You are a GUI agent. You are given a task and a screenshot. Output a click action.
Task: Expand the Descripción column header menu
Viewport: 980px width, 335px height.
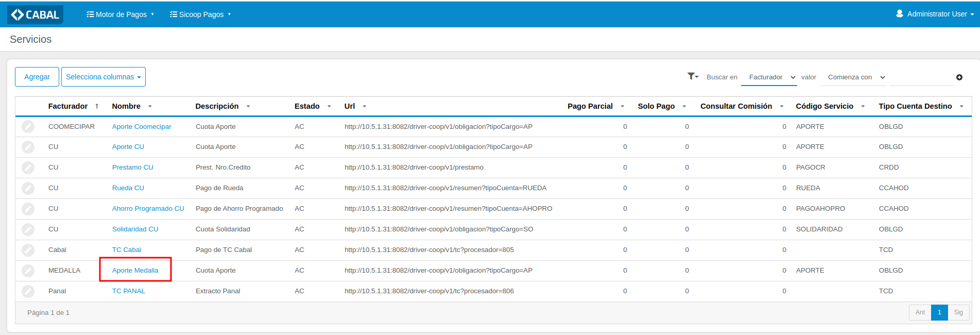coord(248,106)
